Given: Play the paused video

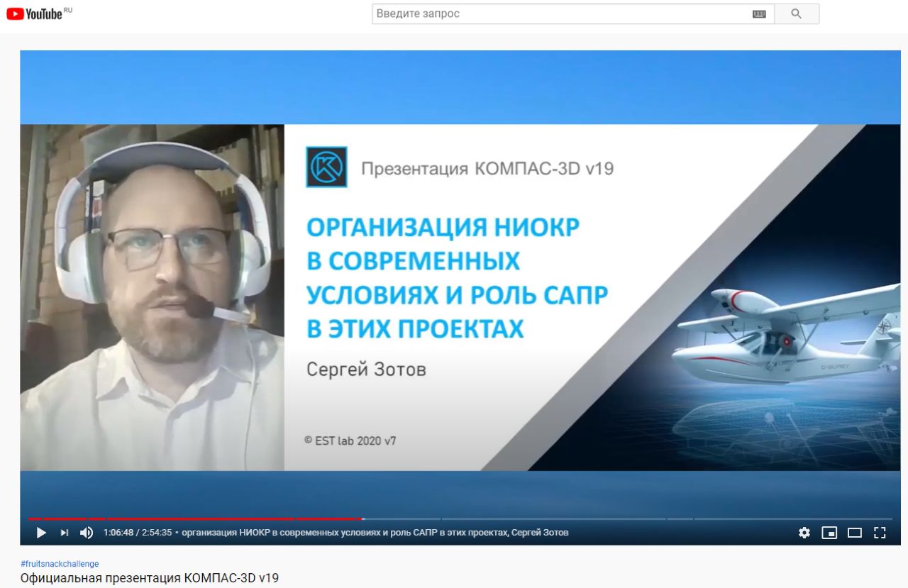Looking at the screenshot, I should [x=41, y=533].
